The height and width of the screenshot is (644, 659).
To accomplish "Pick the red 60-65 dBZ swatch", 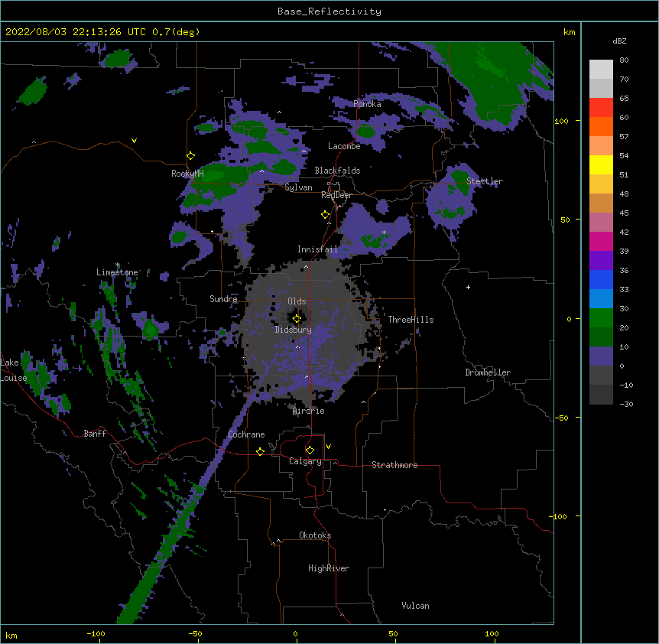I will coord(601,108).
